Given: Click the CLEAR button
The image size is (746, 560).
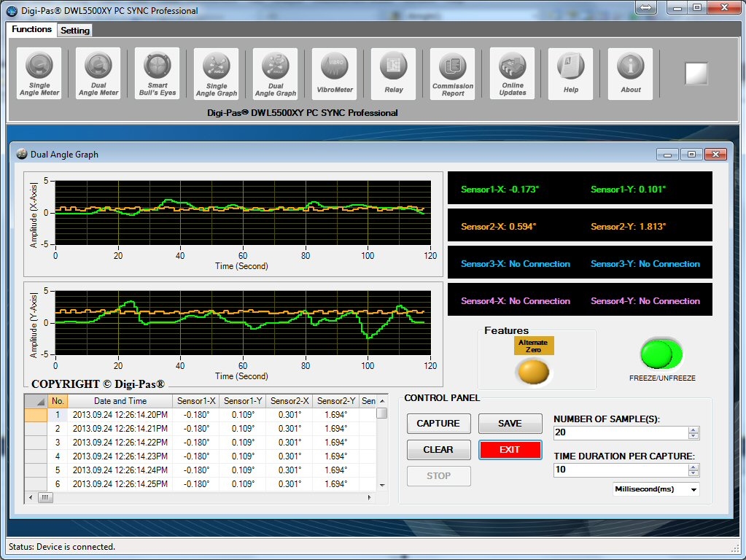Looking at the screenshot, I should 438,450.
